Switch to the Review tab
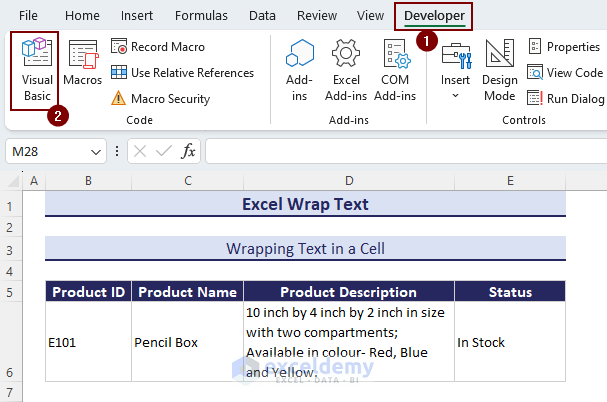Viewport: 607px width, 402px height. [x=317, y=15]
